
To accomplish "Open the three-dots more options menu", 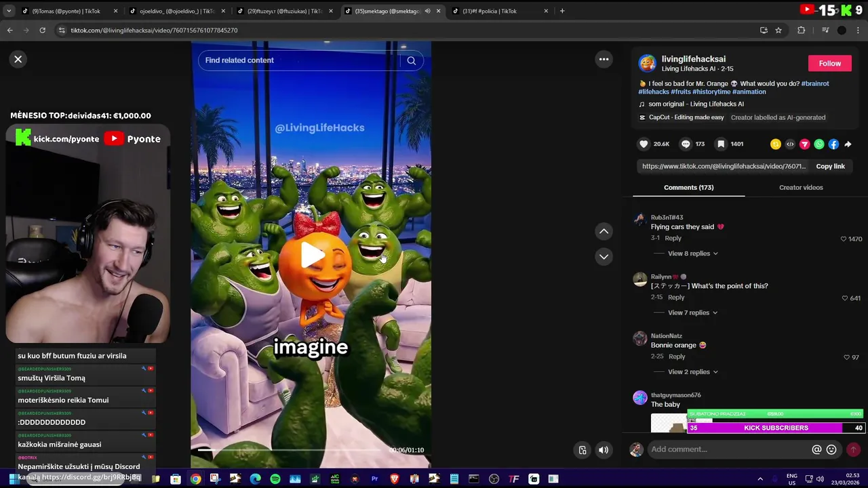I will click(x=604, y=59).
